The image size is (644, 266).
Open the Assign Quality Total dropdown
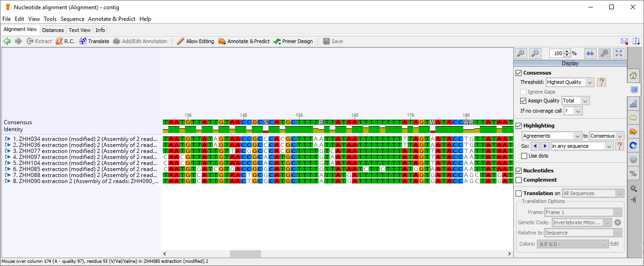coord(575,101)
